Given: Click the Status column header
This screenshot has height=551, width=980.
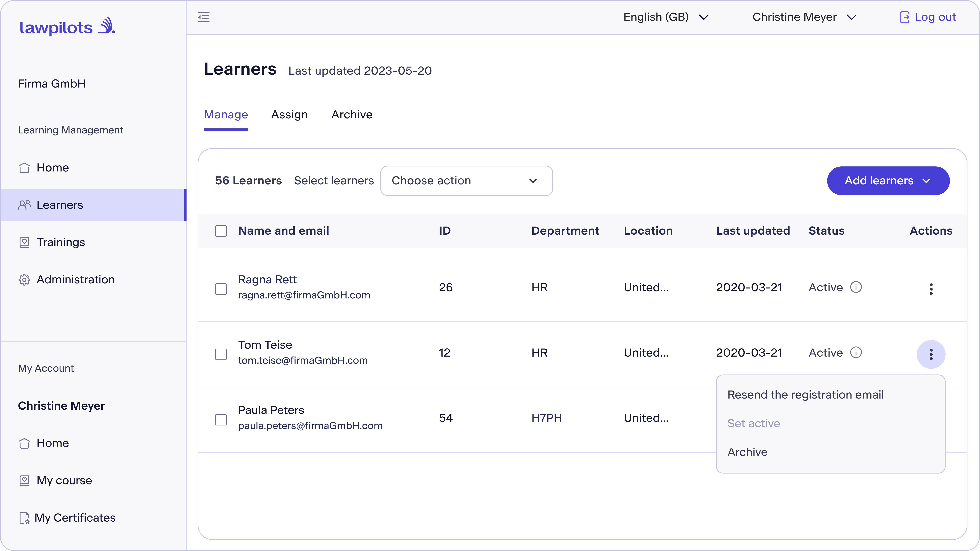Looking at the screenshot, I should (826, 231).
